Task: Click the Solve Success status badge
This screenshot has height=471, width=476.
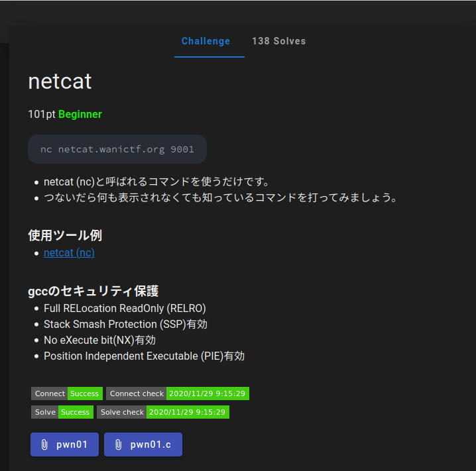Action: [62, 412]
